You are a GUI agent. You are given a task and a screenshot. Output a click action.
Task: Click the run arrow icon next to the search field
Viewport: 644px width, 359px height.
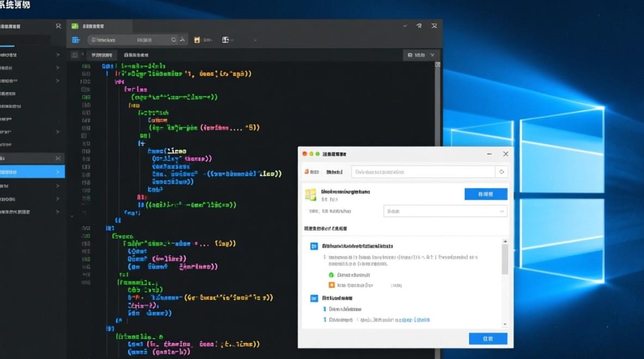(x=183, y=40)
